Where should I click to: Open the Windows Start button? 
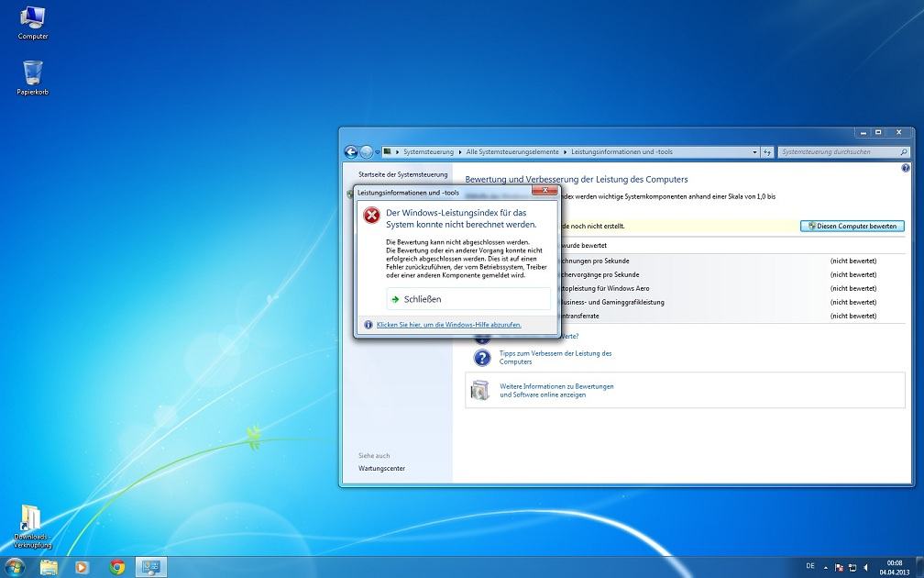point(14,567)
